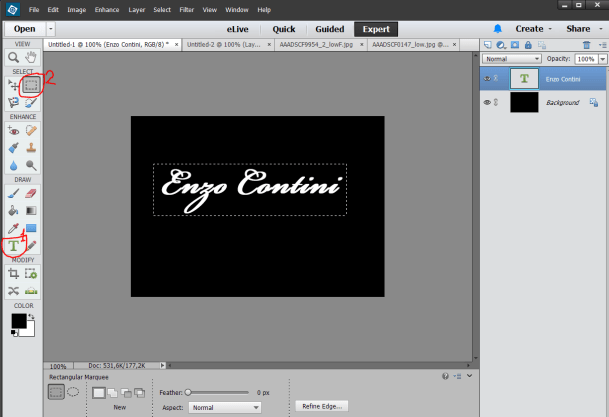Select the Horizontal Type tool
The width and height of the screenshot is (609, 417).
click(14, 245)
